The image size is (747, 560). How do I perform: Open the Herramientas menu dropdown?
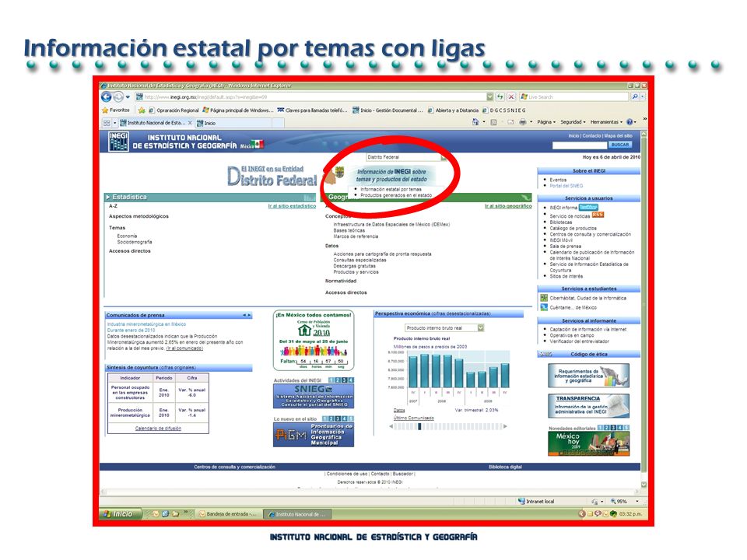point(607,122)
